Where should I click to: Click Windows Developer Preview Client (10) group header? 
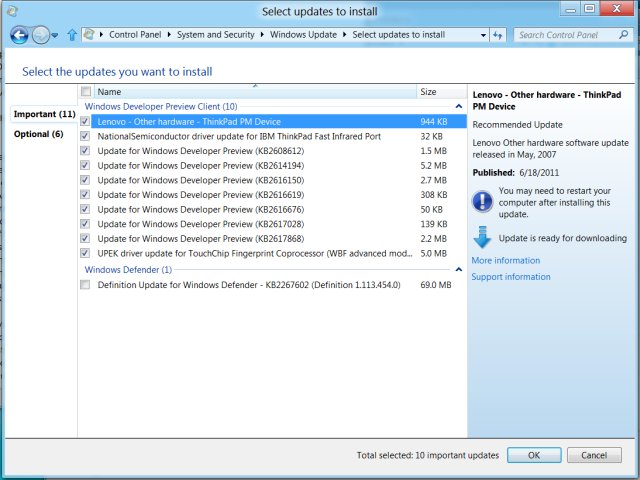pos(161,107)
